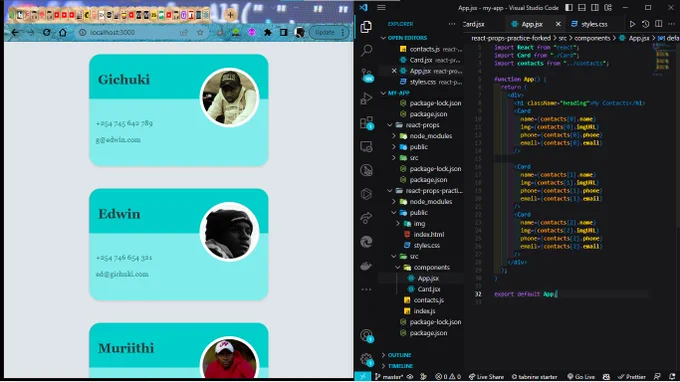Open index.js in the file tree
680x382 pixels.
coord(424,311)
